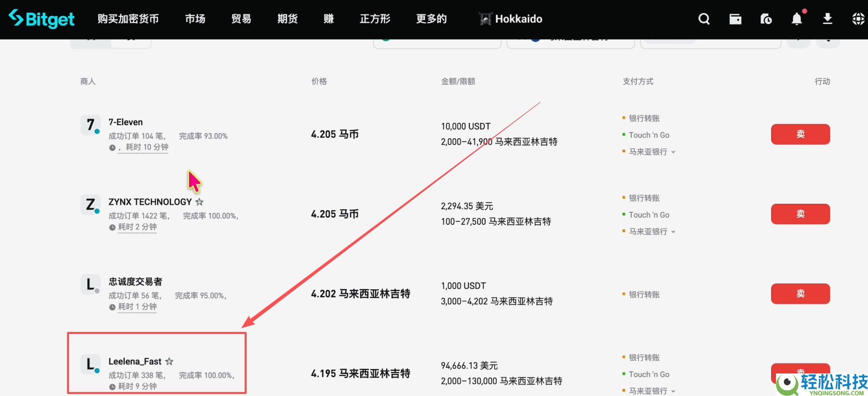
Task: Click the 忠诚度交易者 merchant avatar
Action: pyautogui.click(x=90, y=284)
